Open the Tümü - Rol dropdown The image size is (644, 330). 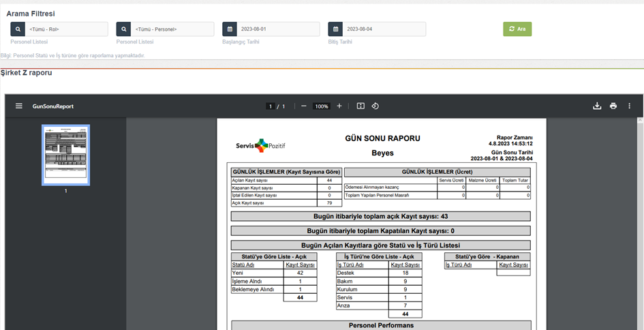[66, 29]
